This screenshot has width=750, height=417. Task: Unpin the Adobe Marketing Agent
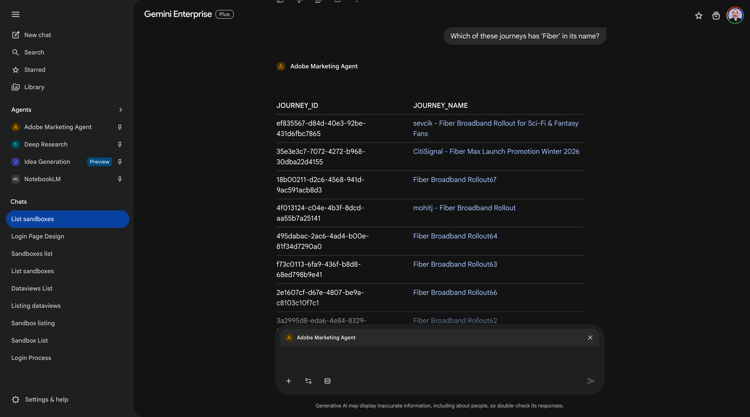tap(120, 127)
